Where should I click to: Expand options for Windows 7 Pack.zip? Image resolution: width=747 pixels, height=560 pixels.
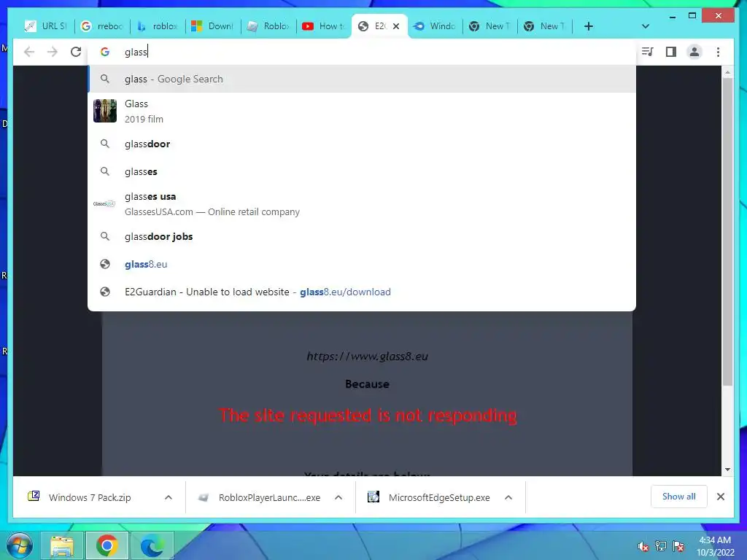(169, 497)
